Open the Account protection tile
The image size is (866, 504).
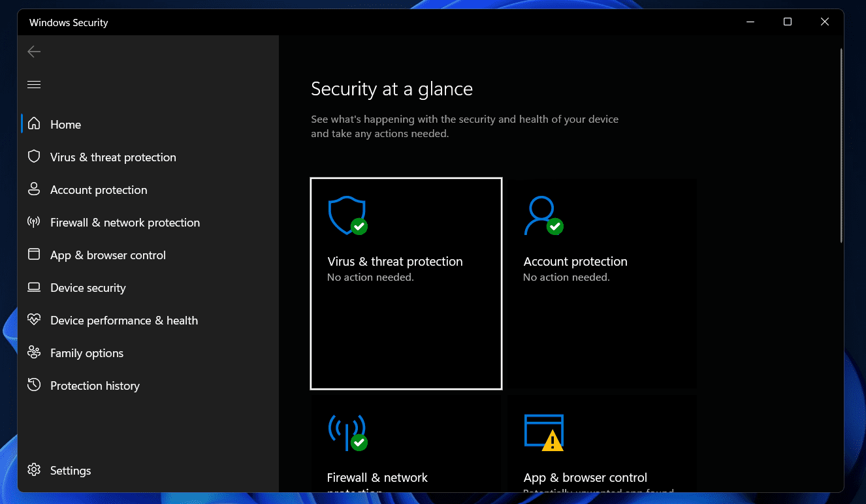click(x=601, y=283)
